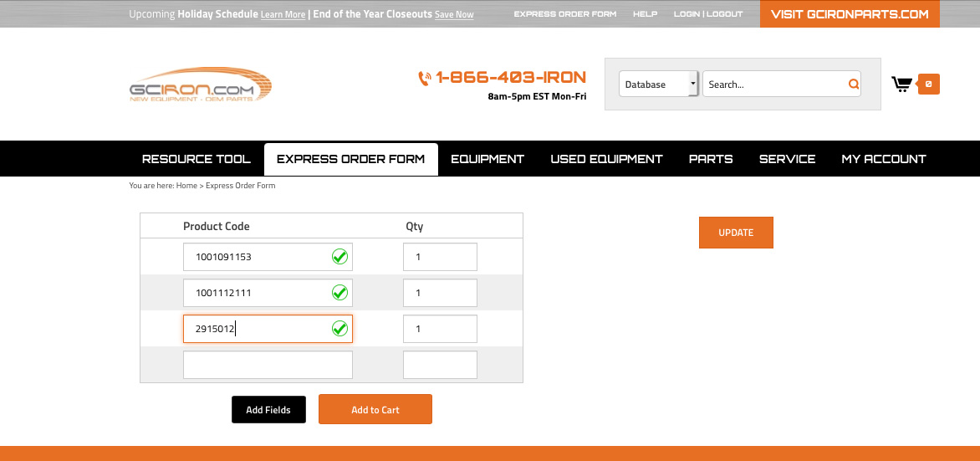Open the Equipment menu

(487, 159)
